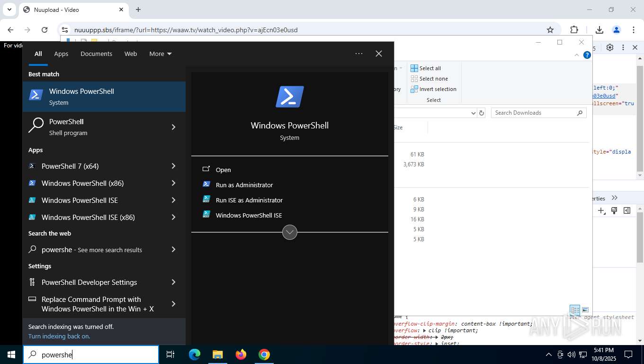Viewport: 644px width, 364px height.
Task: Open search panel options ellipsis menu
Action: tap(359, 54)
